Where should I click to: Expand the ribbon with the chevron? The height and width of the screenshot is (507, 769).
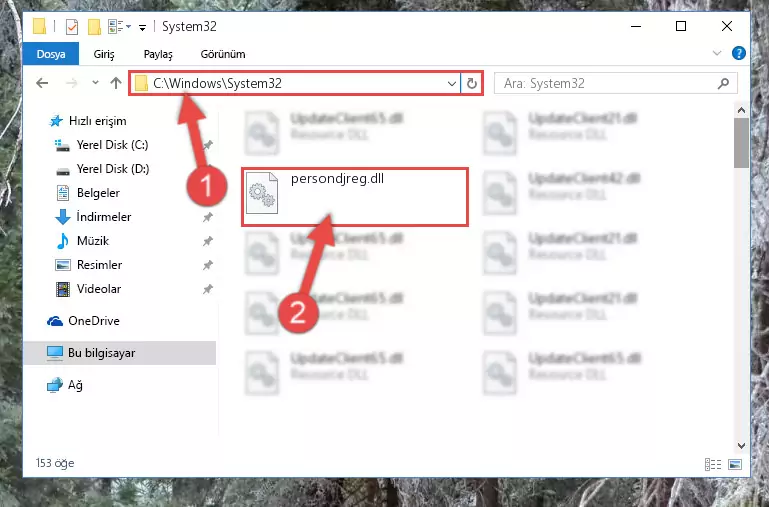(x=717, y=53)
